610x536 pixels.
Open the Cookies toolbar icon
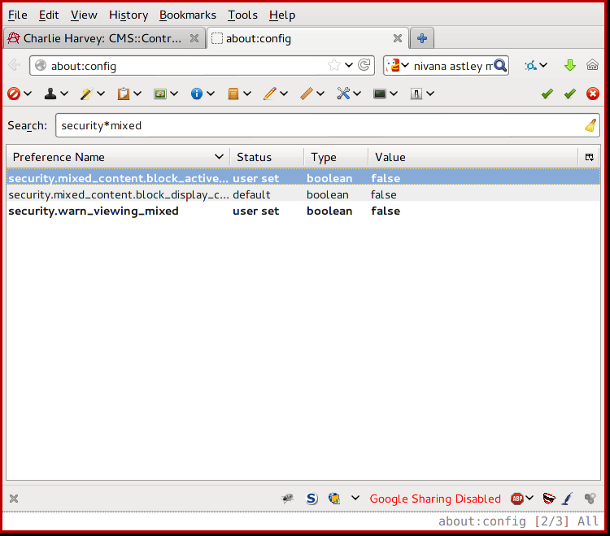(50, 94)
